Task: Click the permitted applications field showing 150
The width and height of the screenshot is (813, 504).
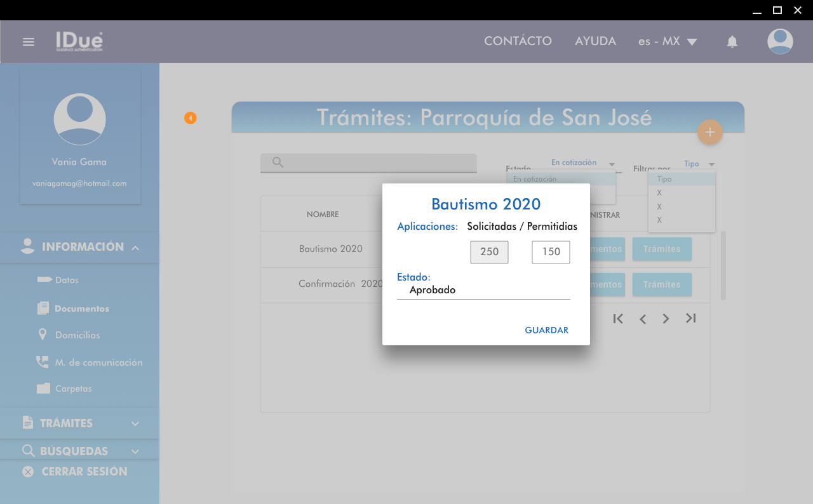Action: point(551,252)
